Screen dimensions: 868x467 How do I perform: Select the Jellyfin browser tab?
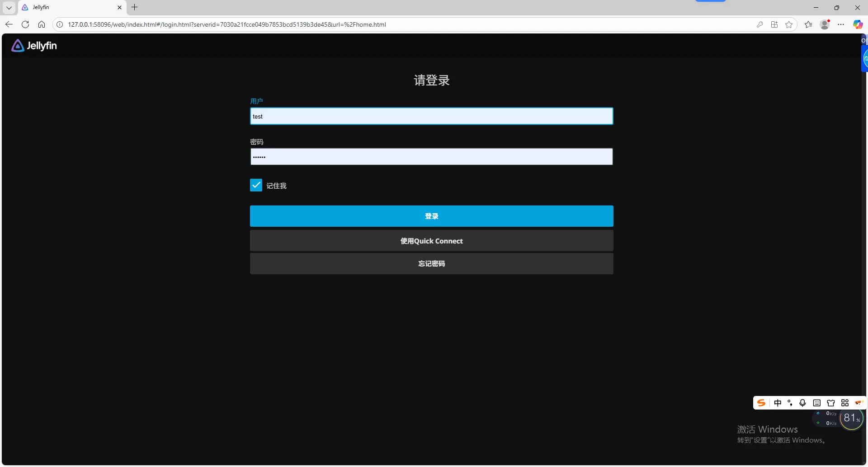[x=68, y=7]
